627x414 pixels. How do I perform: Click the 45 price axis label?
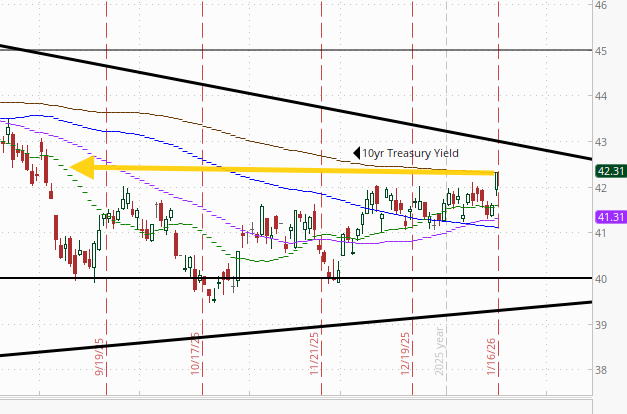tap(601, 51)
